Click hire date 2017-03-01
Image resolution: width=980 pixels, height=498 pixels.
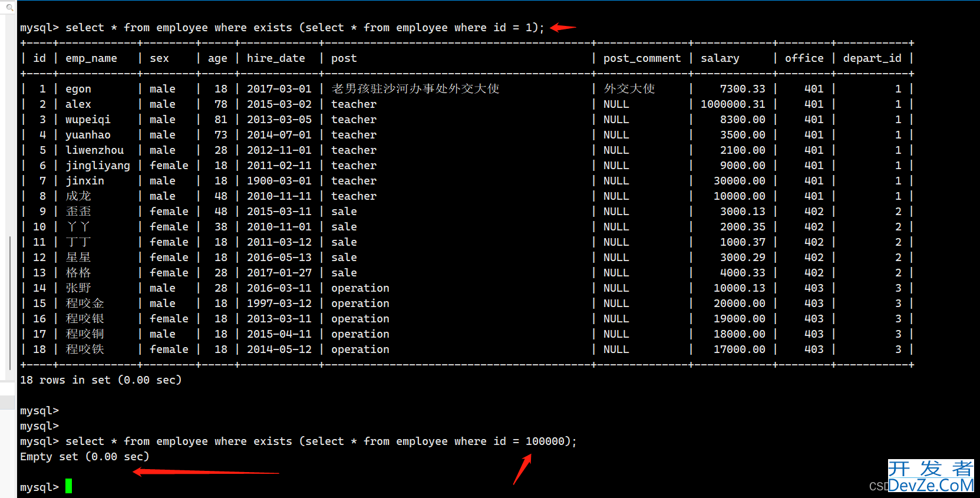pos(279,89)
